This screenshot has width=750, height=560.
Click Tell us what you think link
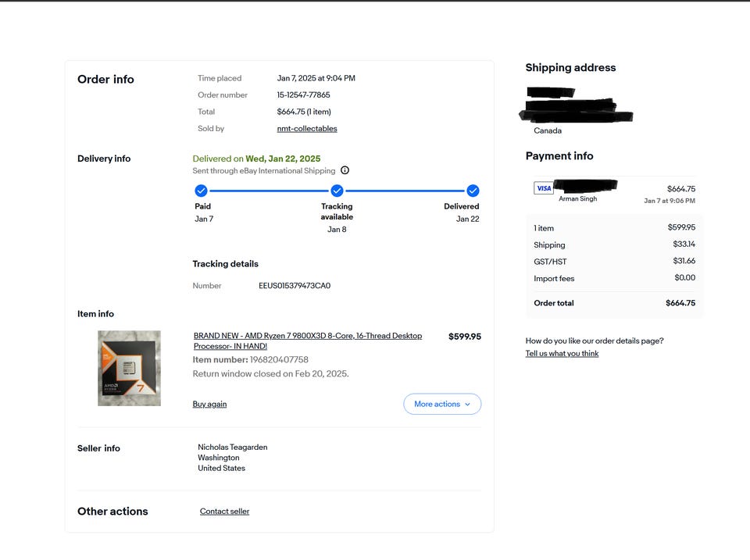click(x=562, y=353)
